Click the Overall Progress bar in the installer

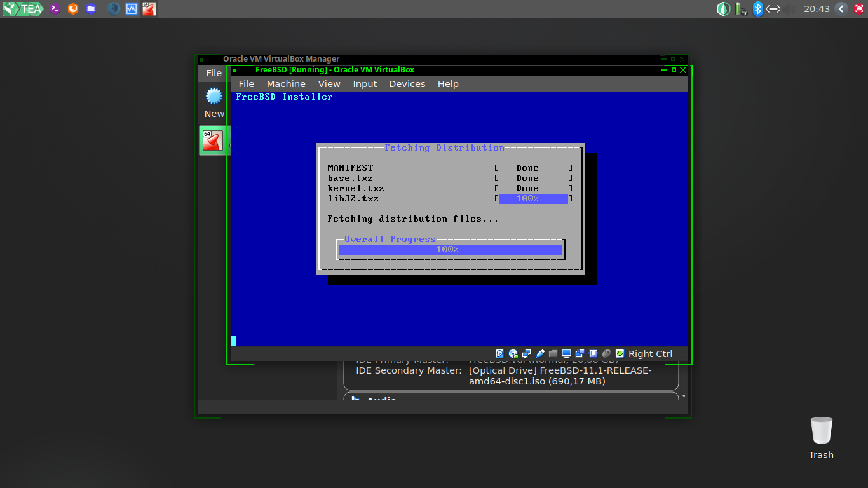point(451,250)
